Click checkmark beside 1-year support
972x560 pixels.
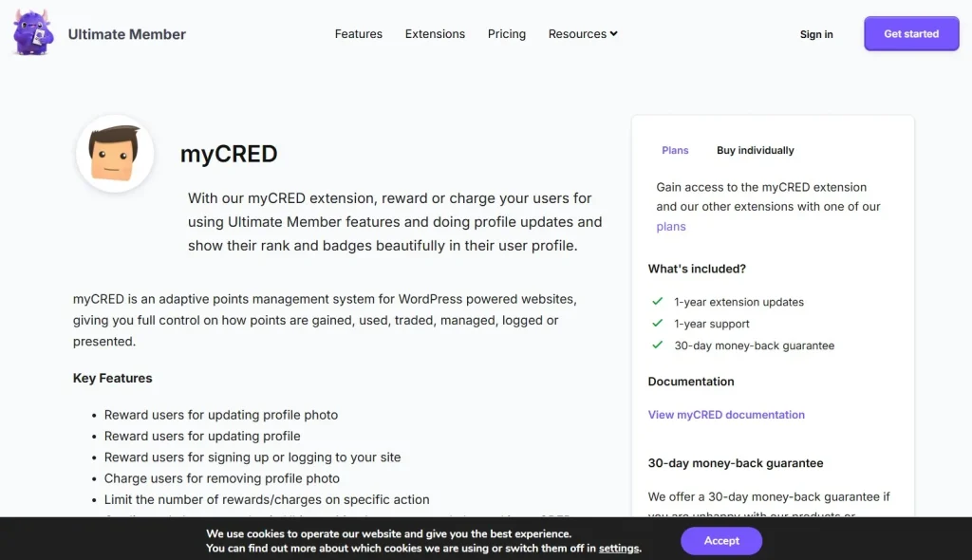pyautogui.click(x=658, y=323)
